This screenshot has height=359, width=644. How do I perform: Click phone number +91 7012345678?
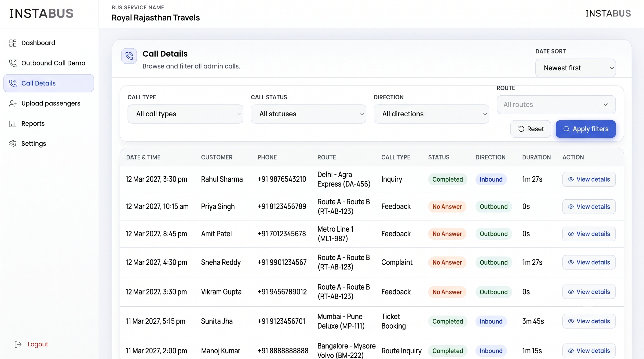pyautogui.click(x=282, y=234)
